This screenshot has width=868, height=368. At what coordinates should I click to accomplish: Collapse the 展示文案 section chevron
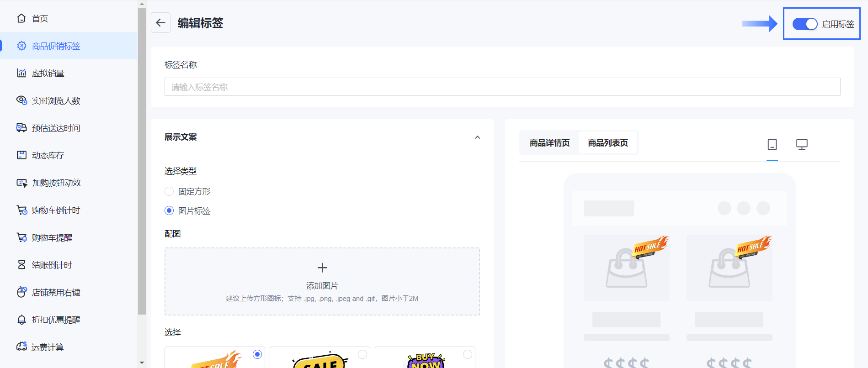[477, 137]
